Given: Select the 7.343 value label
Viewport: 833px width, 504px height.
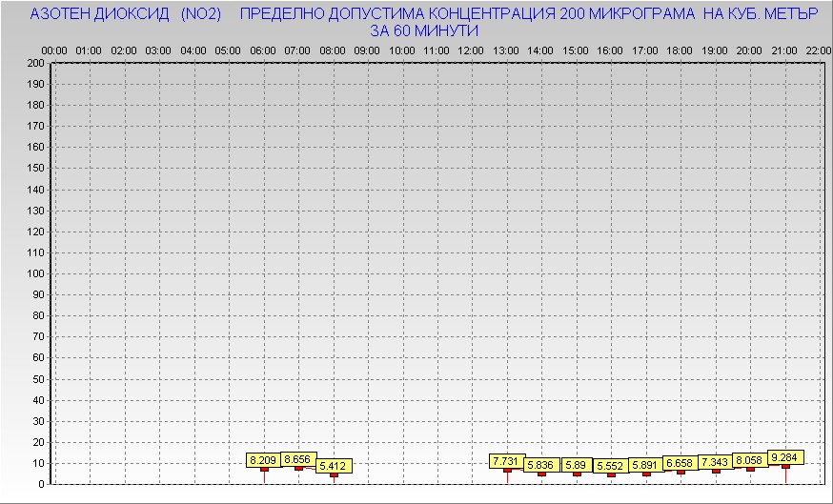Looking at the screenshot, I should pyautogui.click(x=716, y=461).
